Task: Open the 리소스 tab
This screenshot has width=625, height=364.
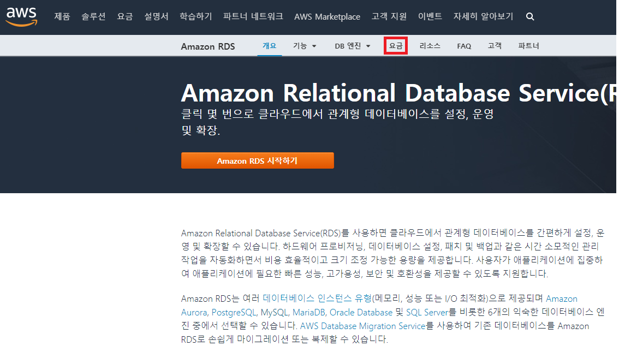Action: [430, 46]
